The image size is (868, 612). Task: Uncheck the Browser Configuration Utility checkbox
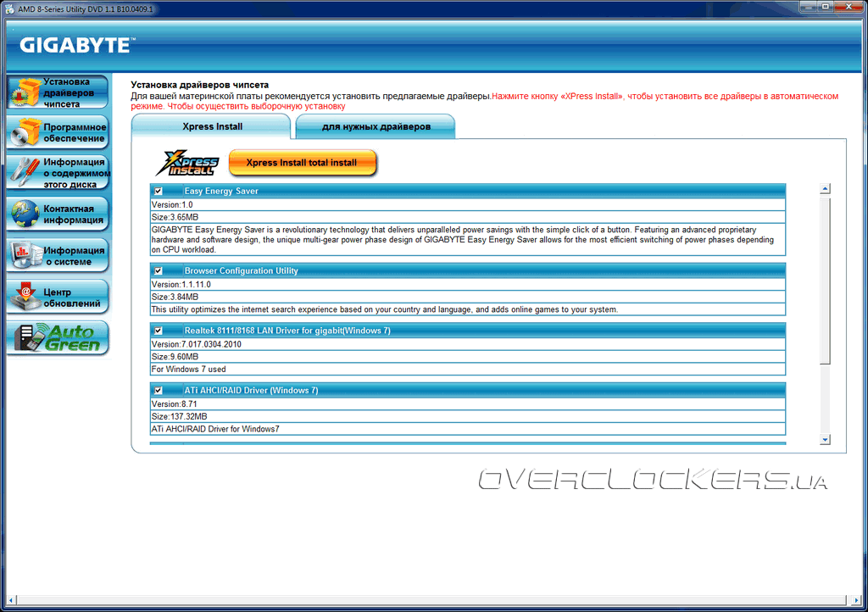click(159, 270)
